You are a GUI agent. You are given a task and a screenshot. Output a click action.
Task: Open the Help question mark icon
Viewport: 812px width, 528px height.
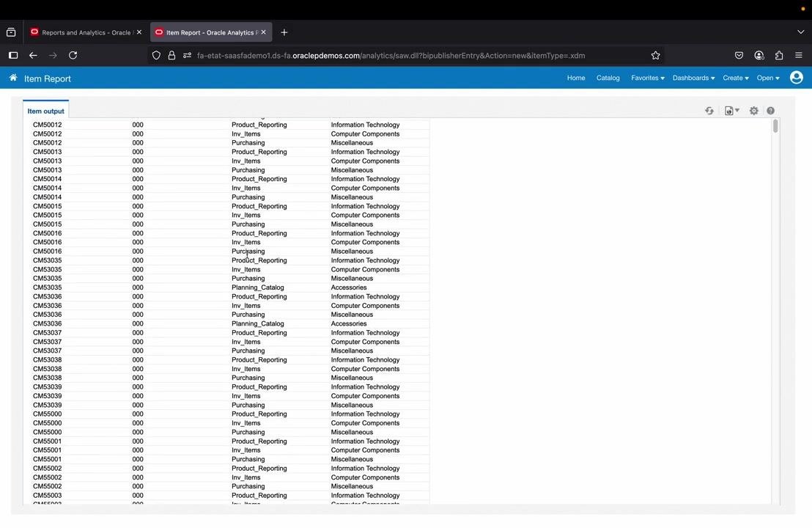point(770,111)
